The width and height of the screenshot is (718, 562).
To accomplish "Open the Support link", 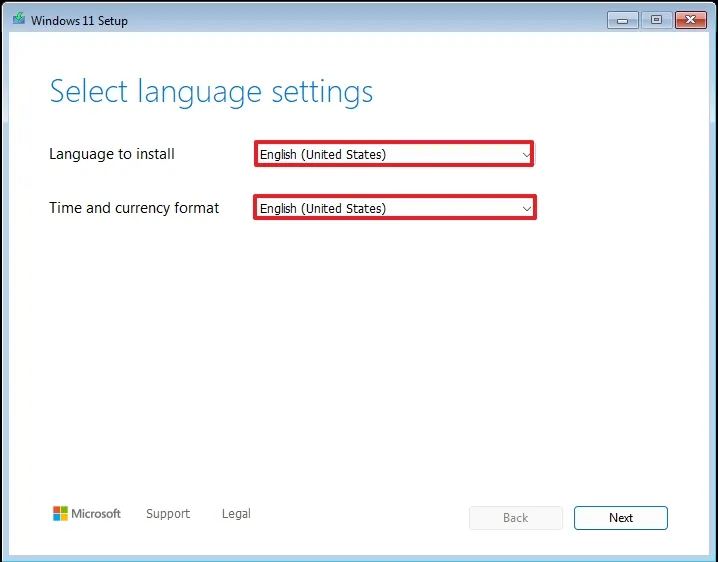I will pyautogui.click(x=167, y=514).
